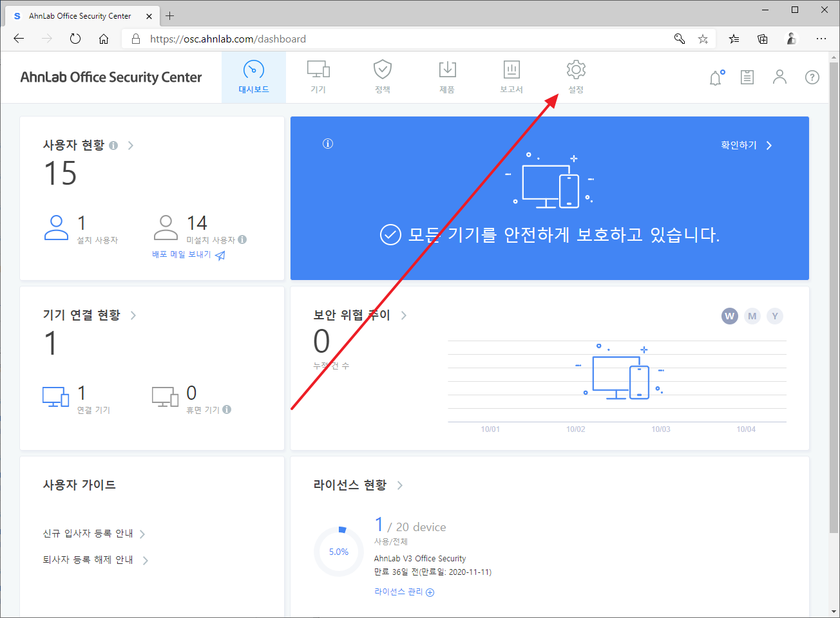The image size is (840, 618).
Task: Expand 기기 연결 현황 chevron
Action: click(x=133, y=315)
